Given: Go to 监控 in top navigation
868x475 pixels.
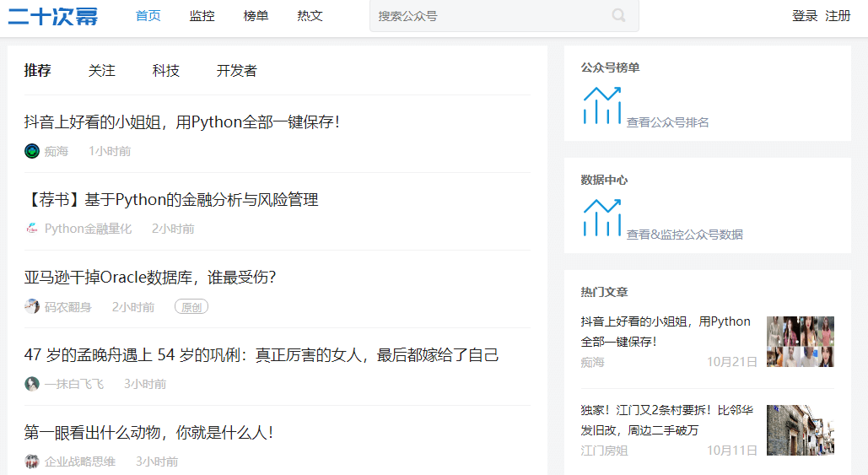Looking at the screenshot, I should coord(202,16).
